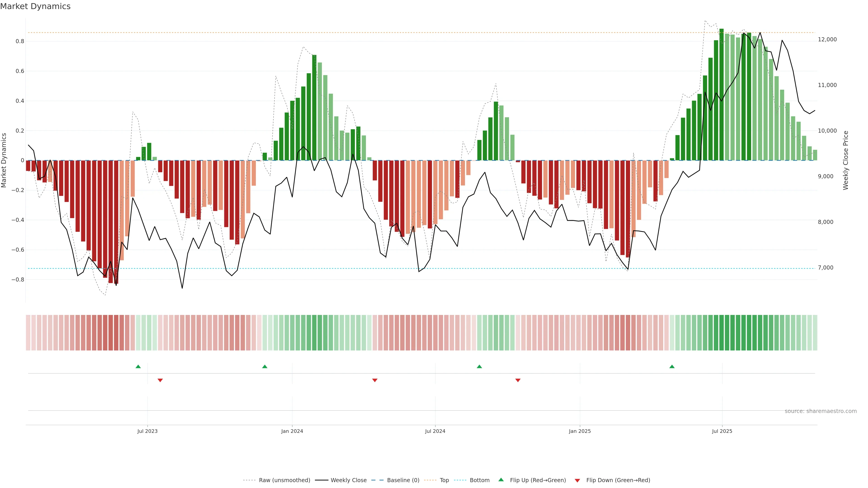Toggle the Baseline (0) legend entry
The image size is (868, 488).
tap(403, 480)
